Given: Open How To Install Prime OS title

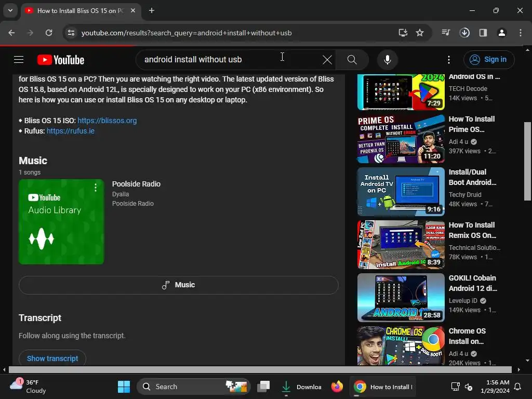Looking at the screenshot, I should tap(472, 124).
